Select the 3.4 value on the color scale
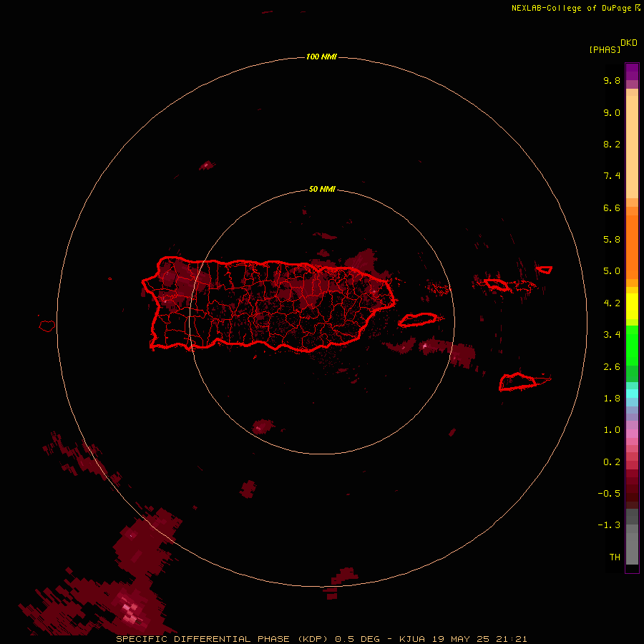This screenshot has height=644, width=644. [x=612, y=335]
